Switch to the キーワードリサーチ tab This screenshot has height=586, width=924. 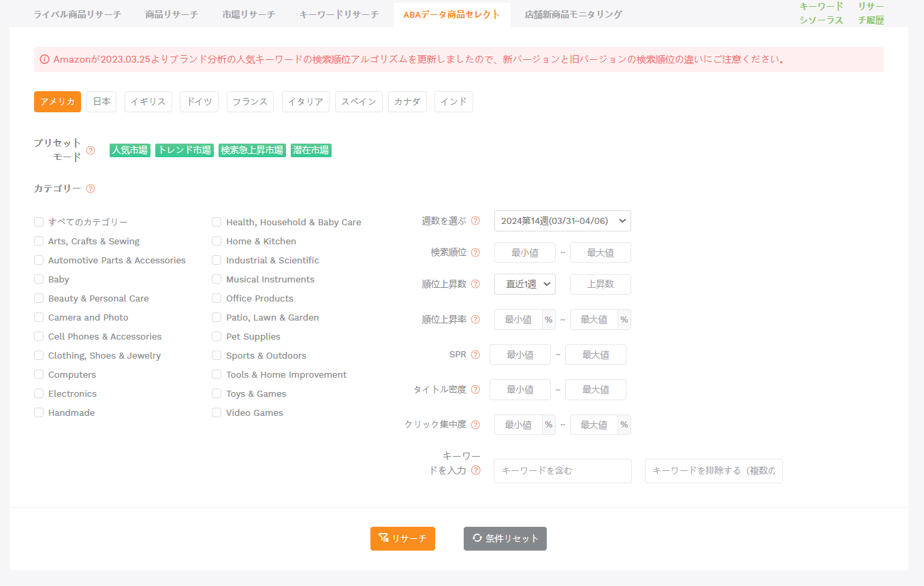point(338,14)
